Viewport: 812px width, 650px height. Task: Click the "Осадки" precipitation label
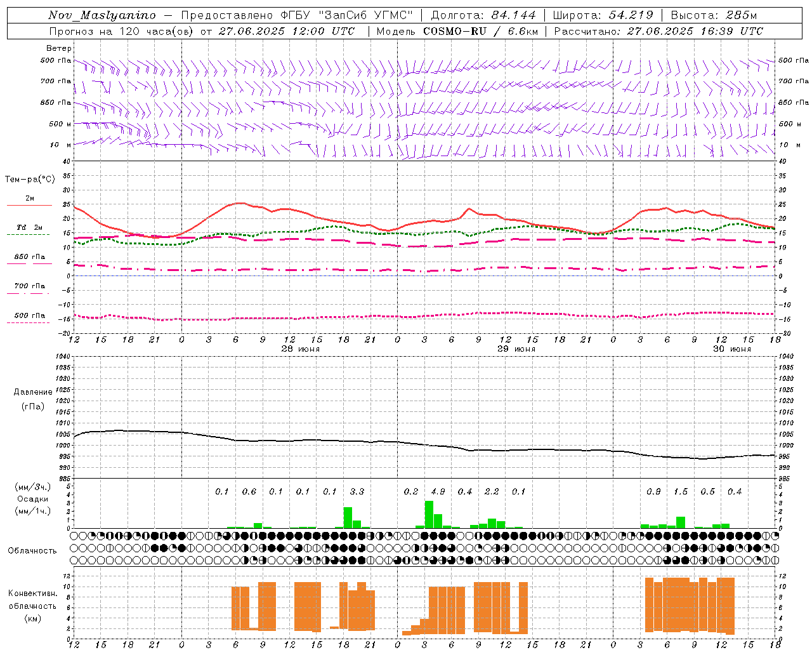point(32,499)
